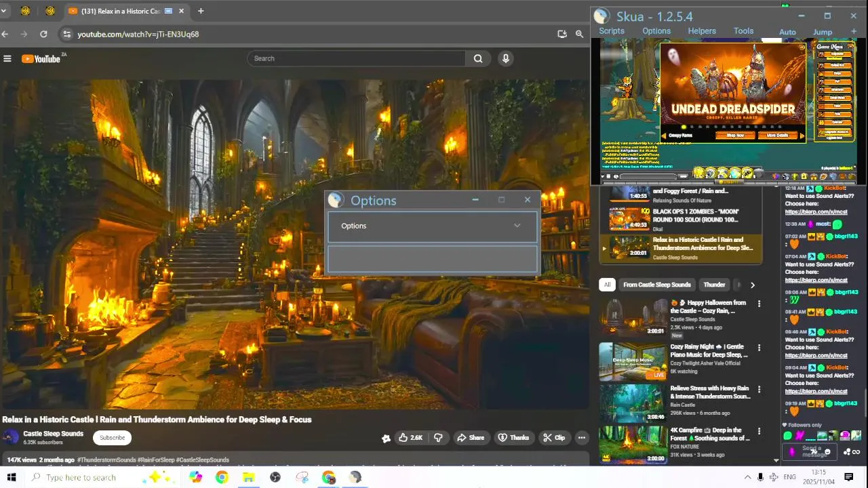This screenshot has width=868, height=488.
Task: Select the Thunder filter chip
Action: point(714,285)
